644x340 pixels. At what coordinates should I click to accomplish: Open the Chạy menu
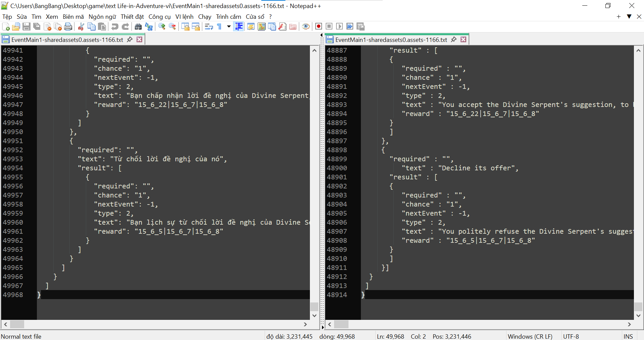(x=205, y=17)
